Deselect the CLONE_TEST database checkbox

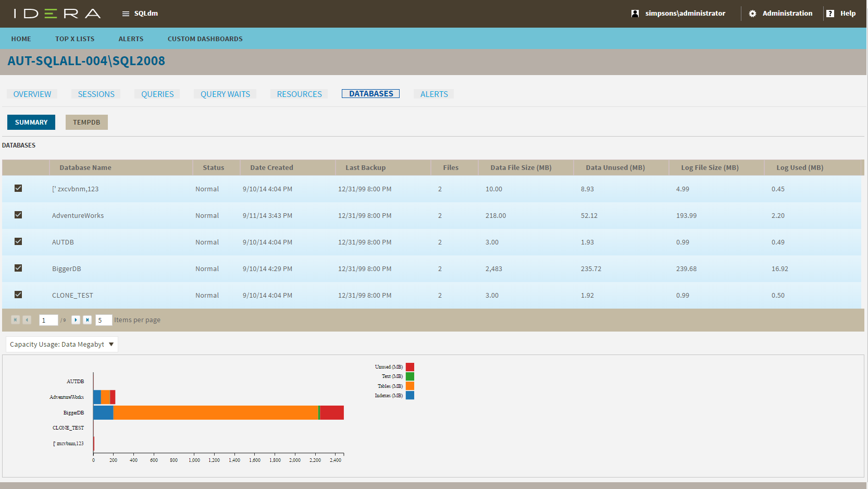[18, 295]
